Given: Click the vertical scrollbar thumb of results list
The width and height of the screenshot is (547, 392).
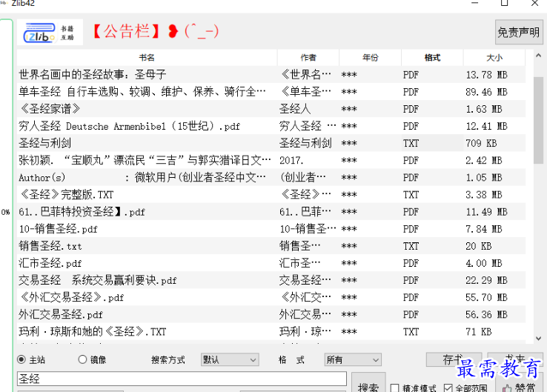Looking at the screenshot, I should pyautogui.click(x=538, y=120).
